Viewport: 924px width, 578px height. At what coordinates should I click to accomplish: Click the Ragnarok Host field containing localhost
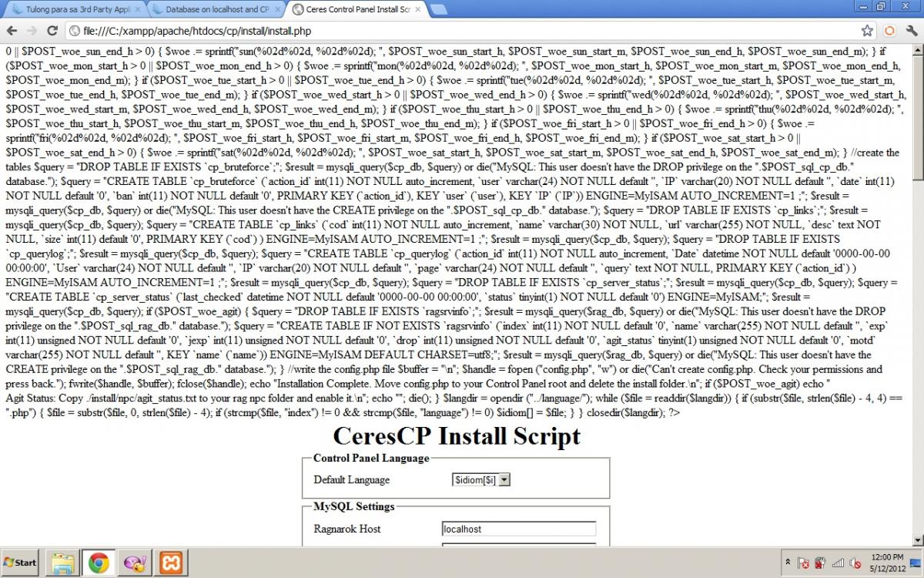tap(519, 529)
